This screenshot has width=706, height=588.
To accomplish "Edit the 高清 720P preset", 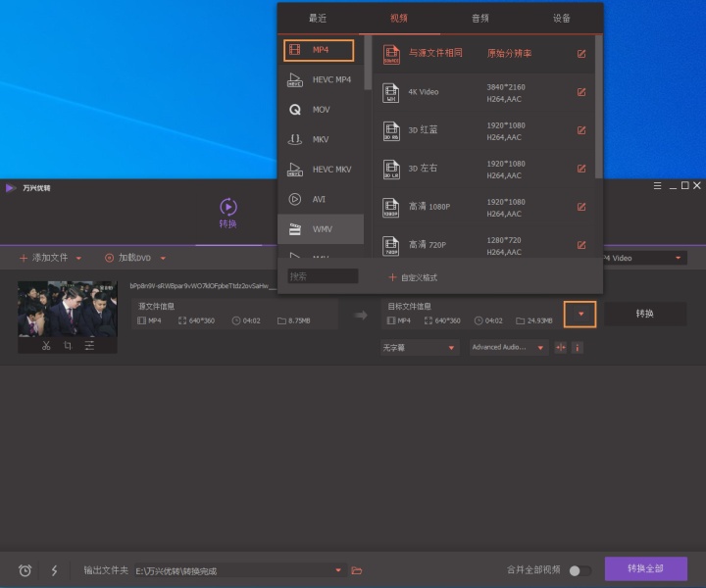I will coord(581,245).
